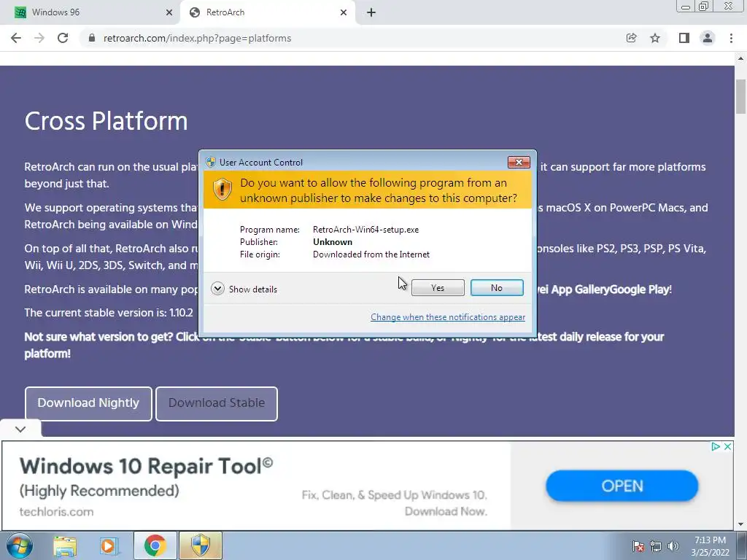Click 'Downloaded from the Internet' text
This screenshot has height=560, width=747.
pos(371,254)
